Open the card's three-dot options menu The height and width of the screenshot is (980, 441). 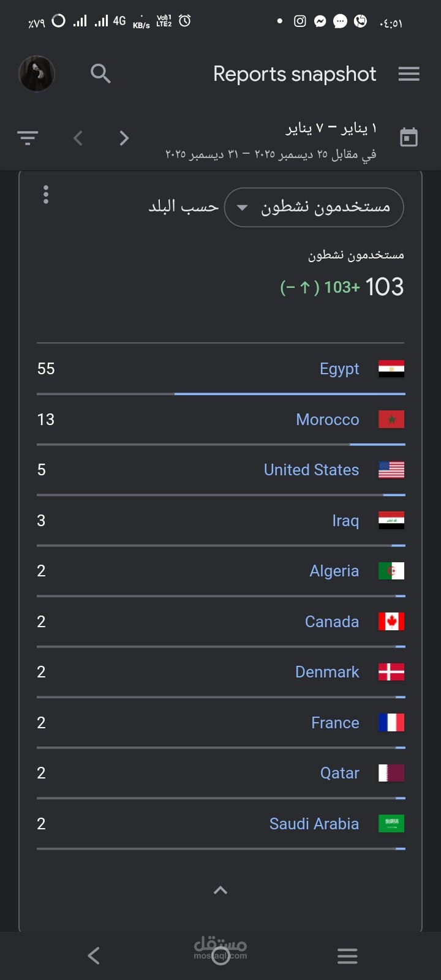[46, 195]
